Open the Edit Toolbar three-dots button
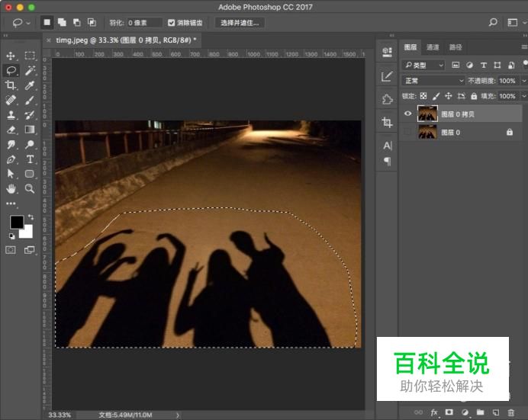The width and height of the screenshot is (528, 420). [11, 204]
